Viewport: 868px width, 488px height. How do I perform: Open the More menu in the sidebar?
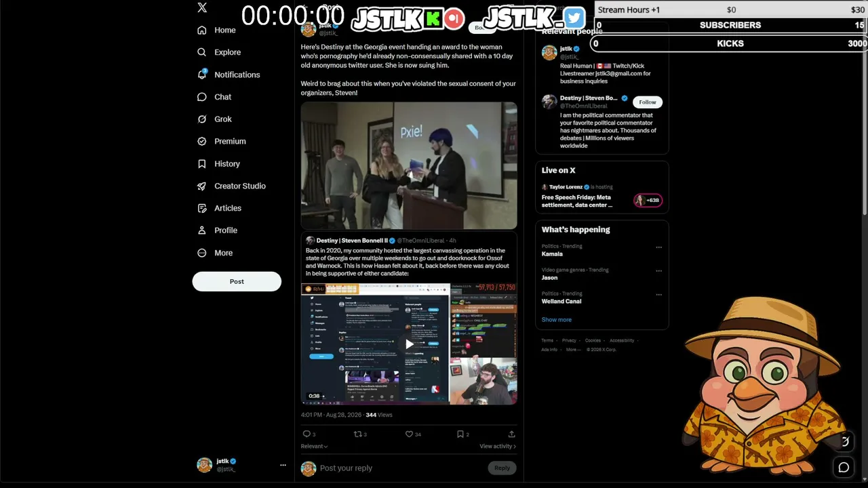pyautogui.click(x=215, y=253)
